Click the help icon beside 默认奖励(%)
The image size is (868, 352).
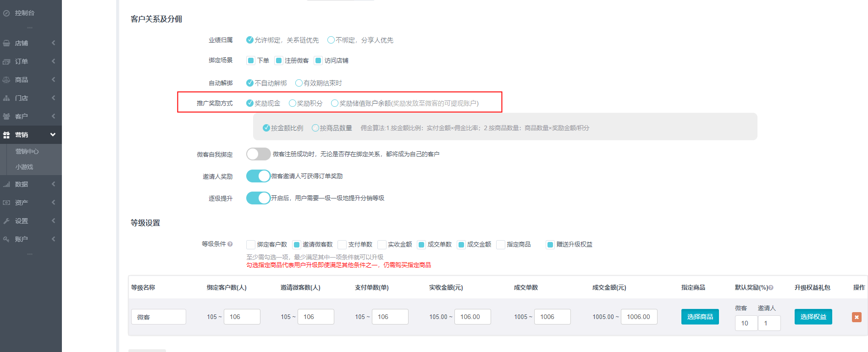pyautogui.click(x=771, y=288)
